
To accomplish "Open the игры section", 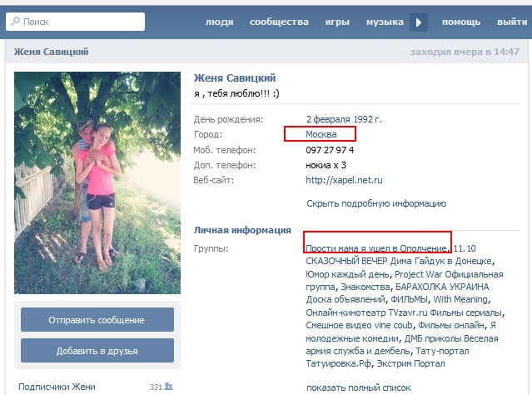I will [x=337, y=22].
